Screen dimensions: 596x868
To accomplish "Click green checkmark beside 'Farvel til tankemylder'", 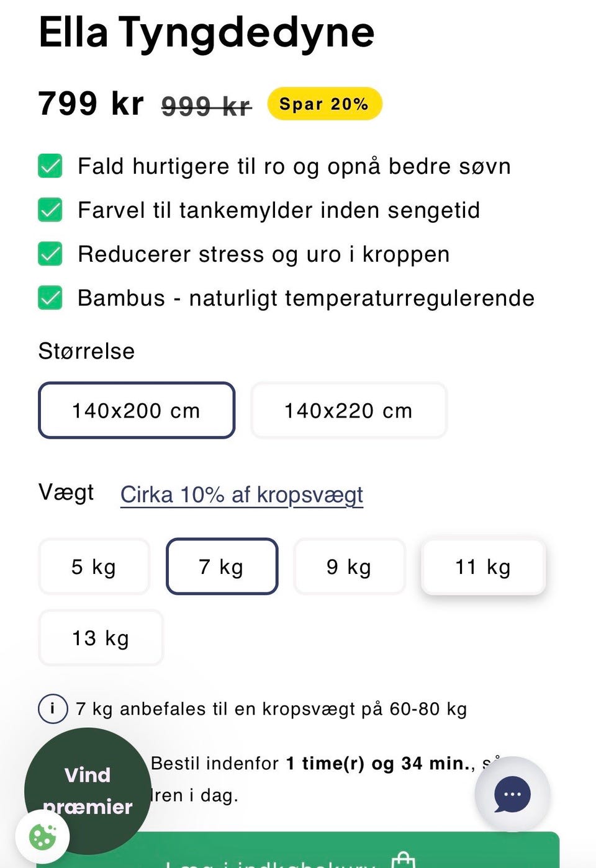I will [x=50, y=210].
